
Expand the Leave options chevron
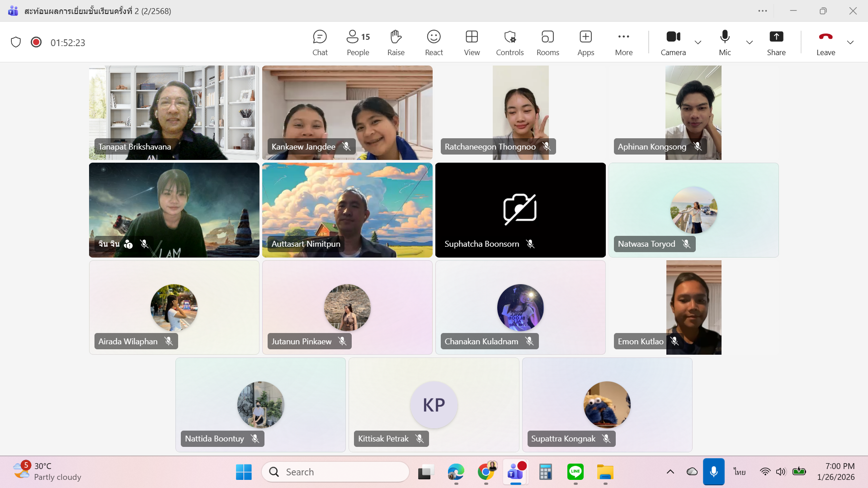point(850,42)
